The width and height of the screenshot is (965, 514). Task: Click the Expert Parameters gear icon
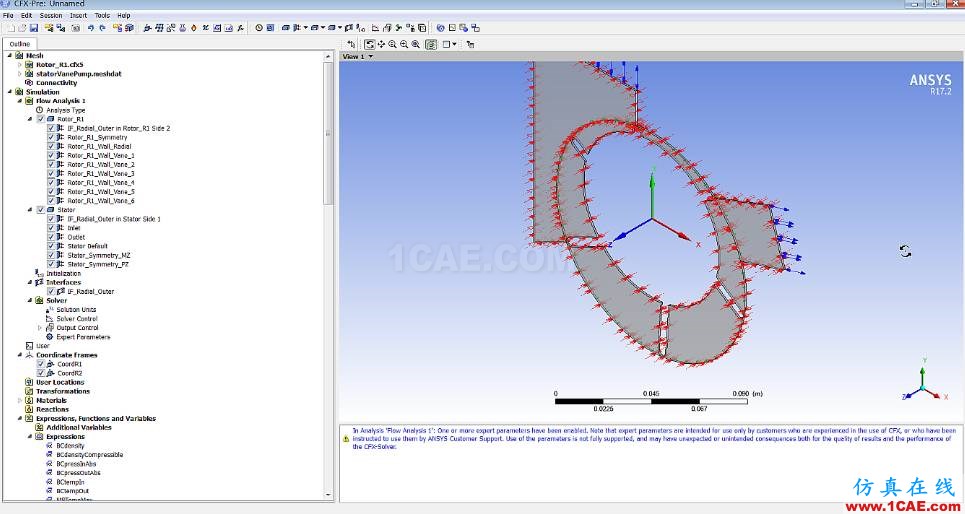[x=50, y=337]
